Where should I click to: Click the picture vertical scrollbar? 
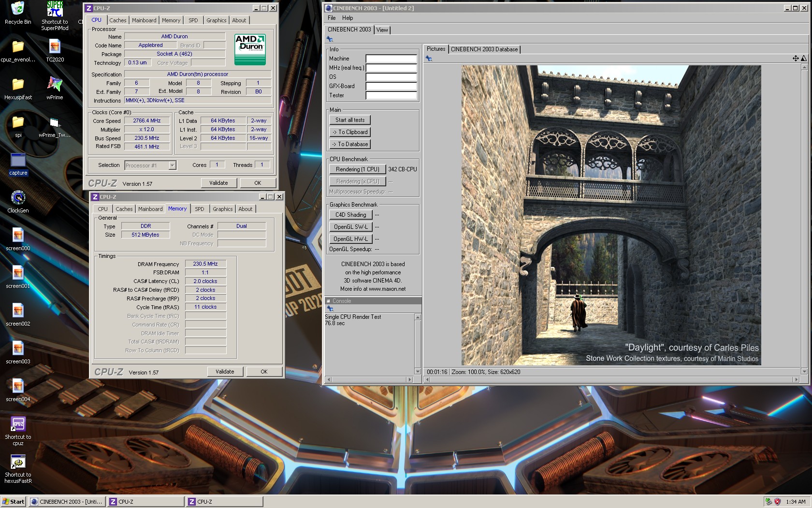[804, 219]
